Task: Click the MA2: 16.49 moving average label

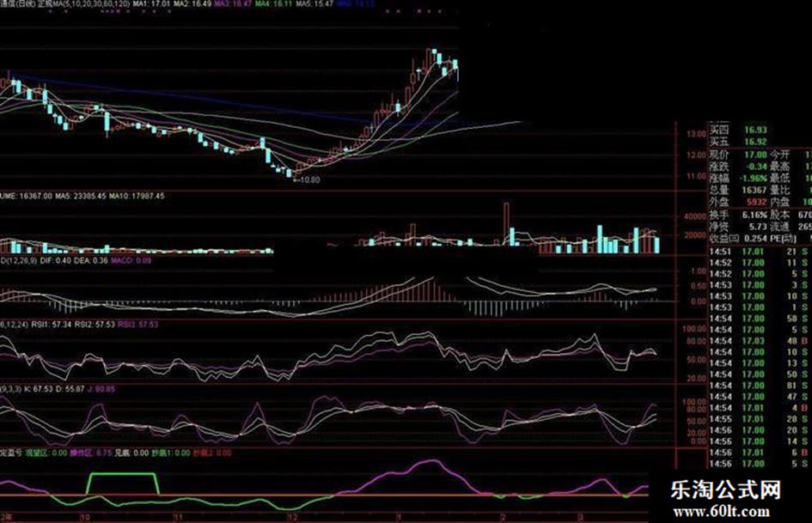Action: [x=192, y=3]
